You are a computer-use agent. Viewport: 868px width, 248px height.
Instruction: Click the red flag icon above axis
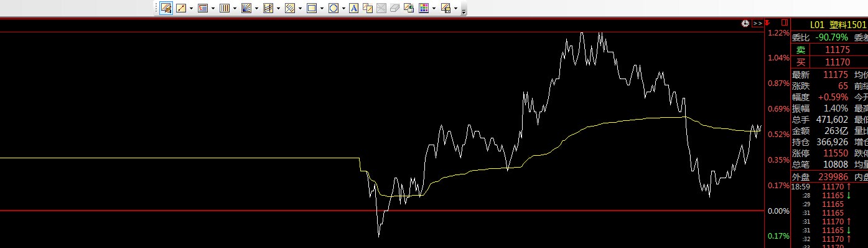767,23
